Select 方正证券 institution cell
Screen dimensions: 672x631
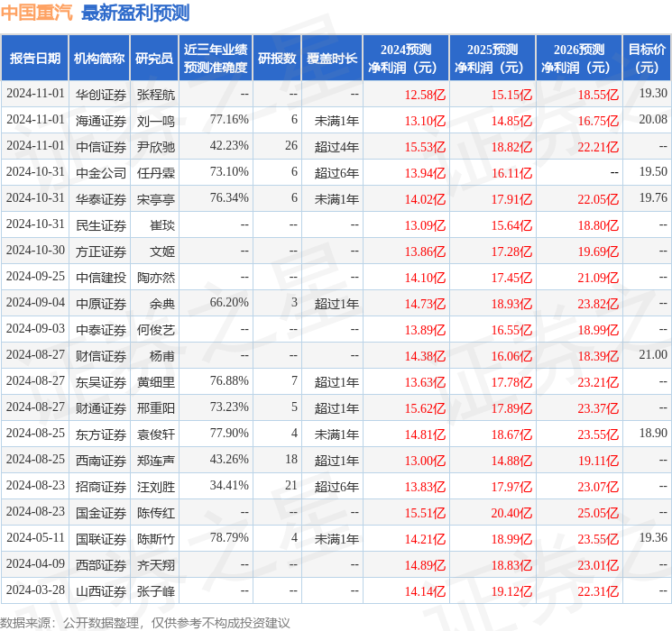tap(101, 251)
